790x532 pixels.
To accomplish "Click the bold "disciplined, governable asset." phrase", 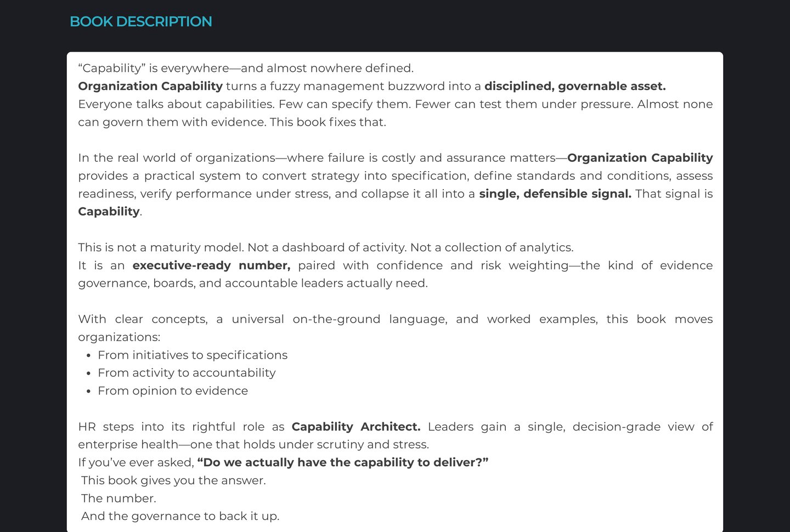I will point(574,86).
